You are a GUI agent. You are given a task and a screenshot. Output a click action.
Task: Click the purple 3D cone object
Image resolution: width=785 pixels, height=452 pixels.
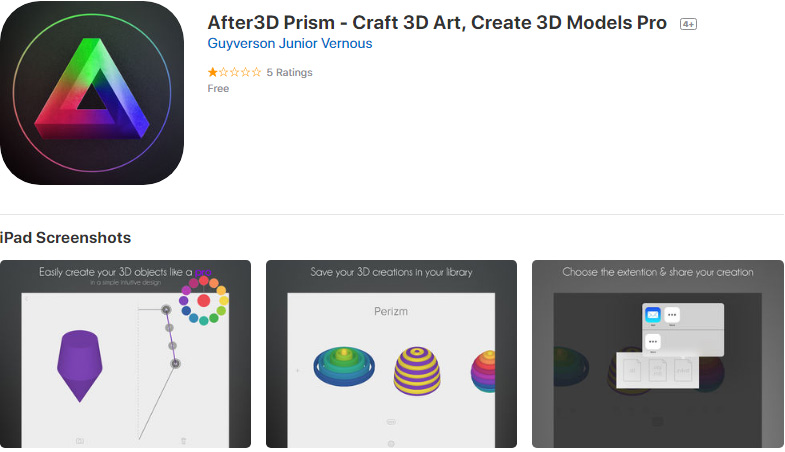(x=80, y=365)
